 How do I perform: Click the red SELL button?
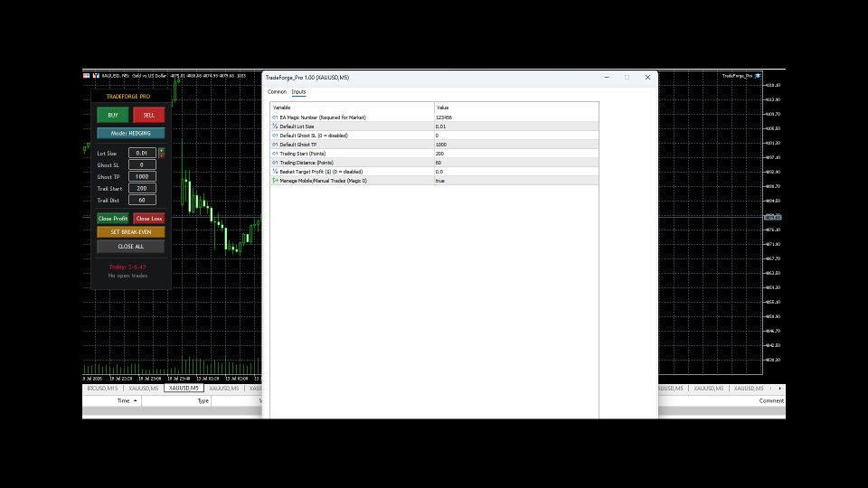[148, 115]
